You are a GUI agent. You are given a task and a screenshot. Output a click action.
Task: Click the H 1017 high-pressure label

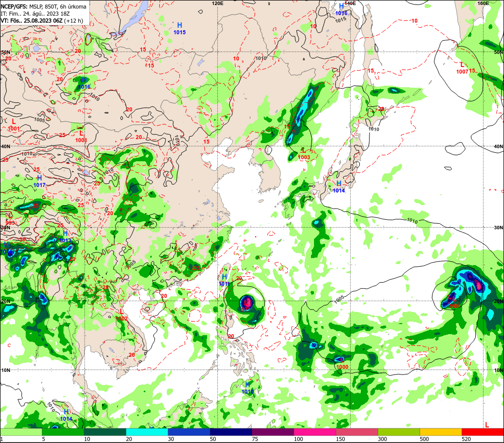39,181
